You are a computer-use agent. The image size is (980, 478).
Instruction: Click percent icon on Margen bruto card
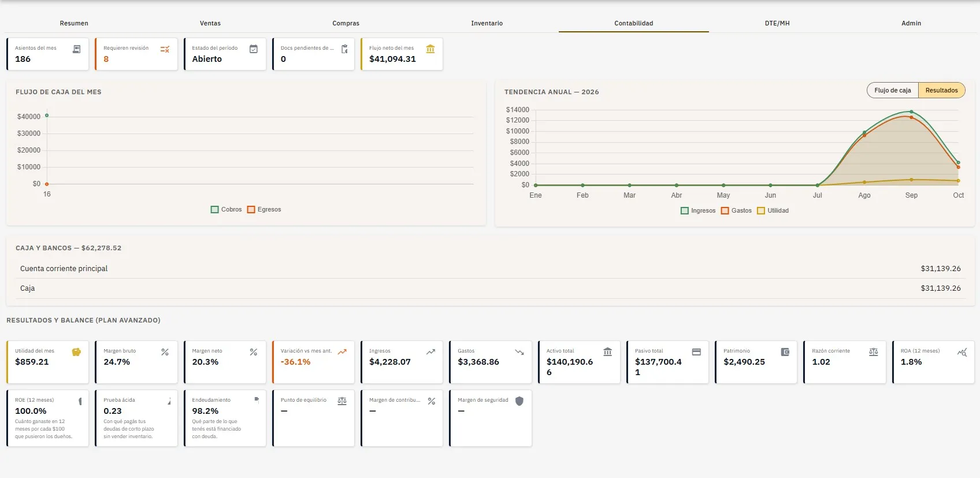coord(165,352)
